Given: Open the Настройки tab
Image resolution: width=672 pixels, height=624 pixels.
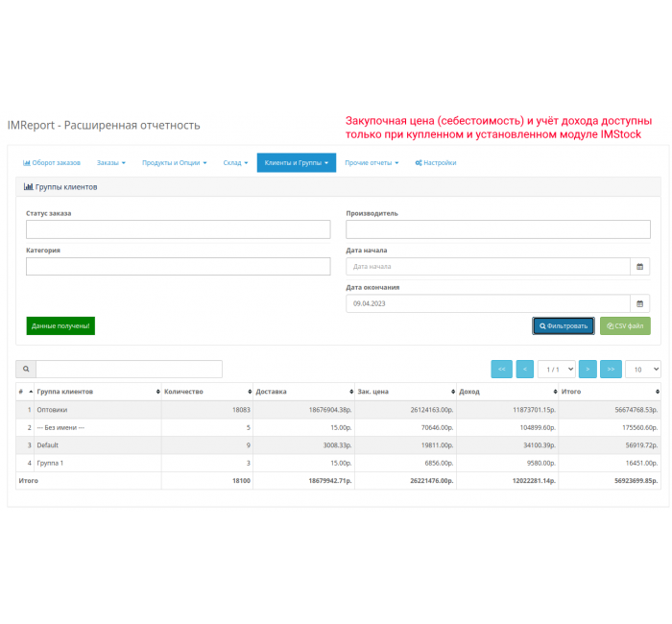Looking at the screenshot, I should click(436, 163).
